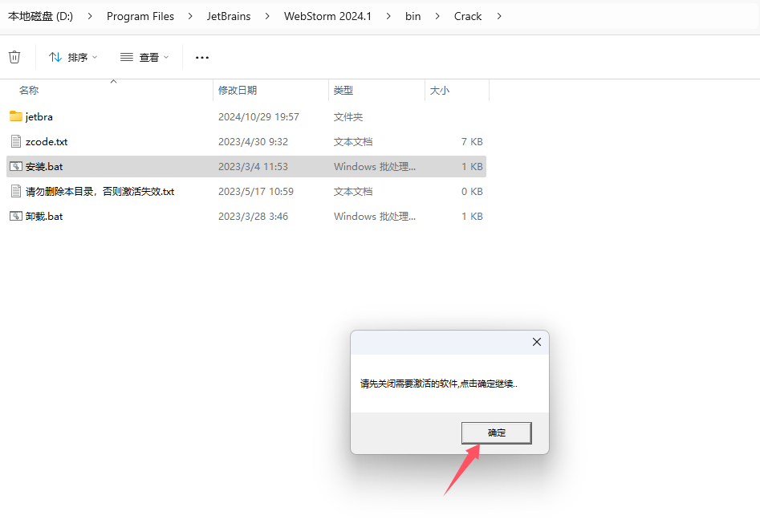Click the Program Files breadcrumb

[140, 17]
